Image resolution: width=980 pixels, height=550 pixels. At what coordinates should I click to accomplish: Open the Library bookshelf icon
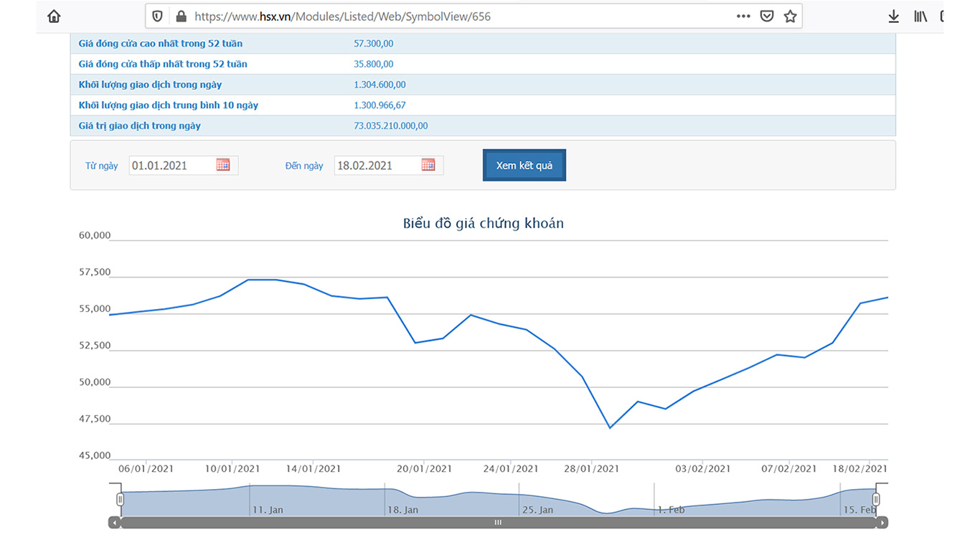(x=920, y=16)
